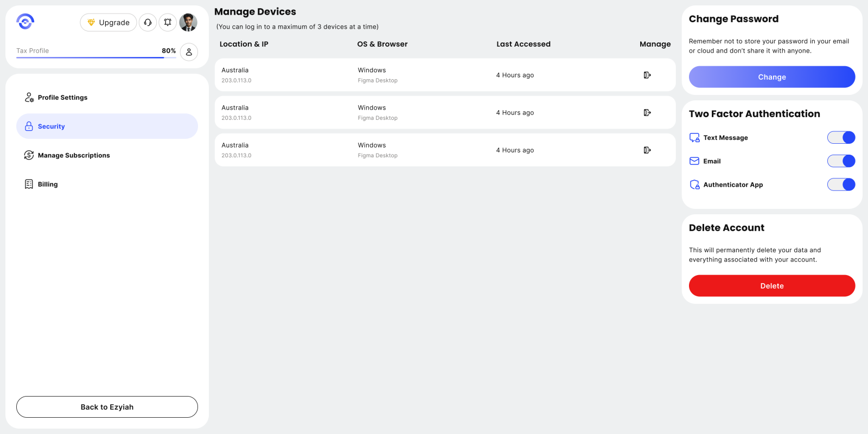This screenshot has height=434, width=868.
Task: Click the Back to Ezyiah button
Action: pos(107,407)
